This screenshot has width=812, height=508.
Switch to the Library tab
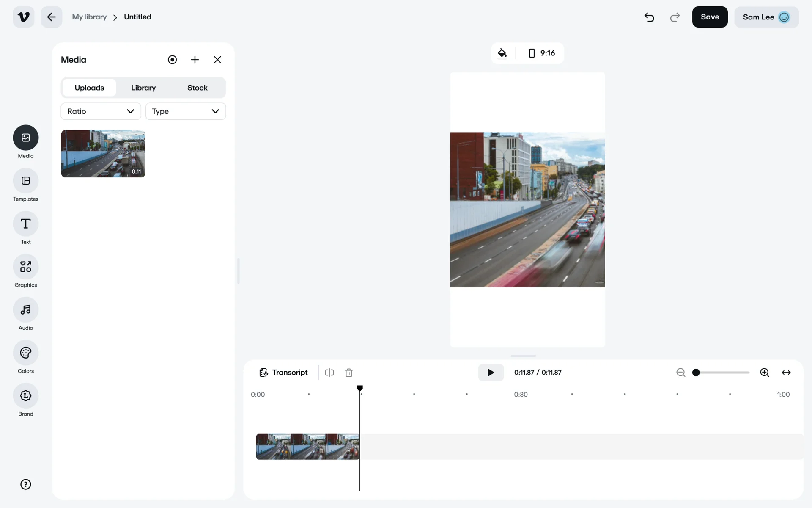click(x=143, y=88)
